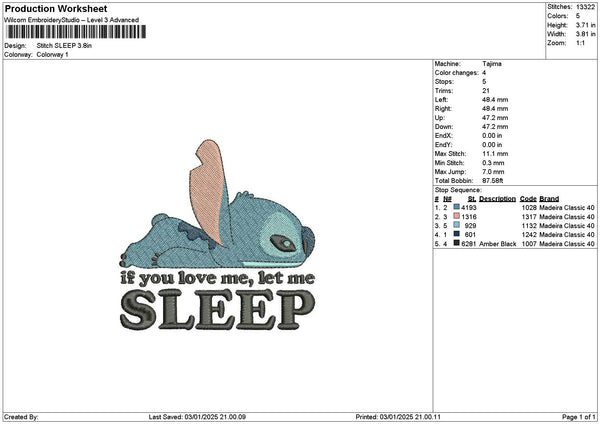Click the 'Down:' extent label
This screenshot has width=600, height=424.
[x=444, y=127]
